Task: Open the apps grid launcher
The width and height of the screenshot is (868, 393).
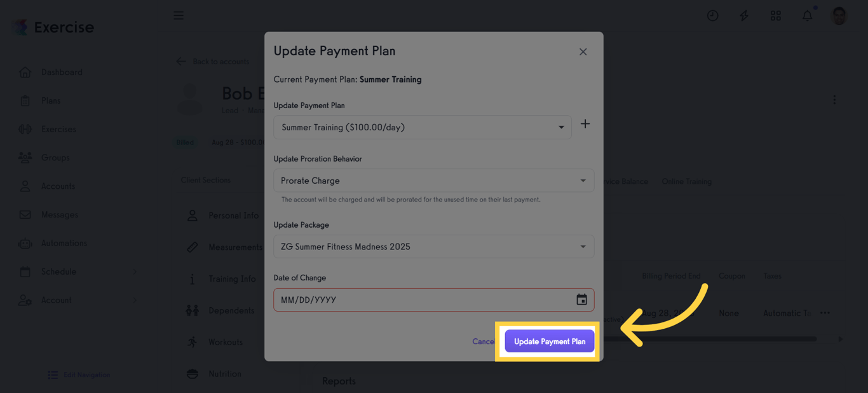Action: 775,15
